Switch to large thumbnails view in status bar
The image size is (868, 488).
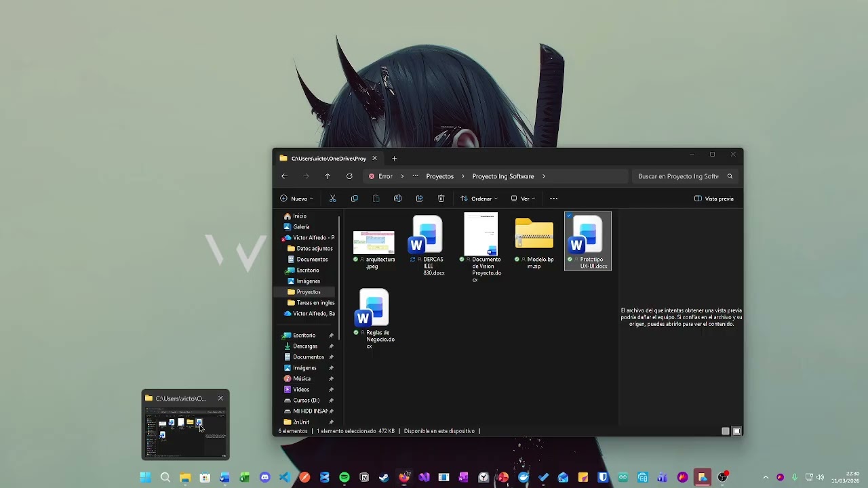coord(736,431)
